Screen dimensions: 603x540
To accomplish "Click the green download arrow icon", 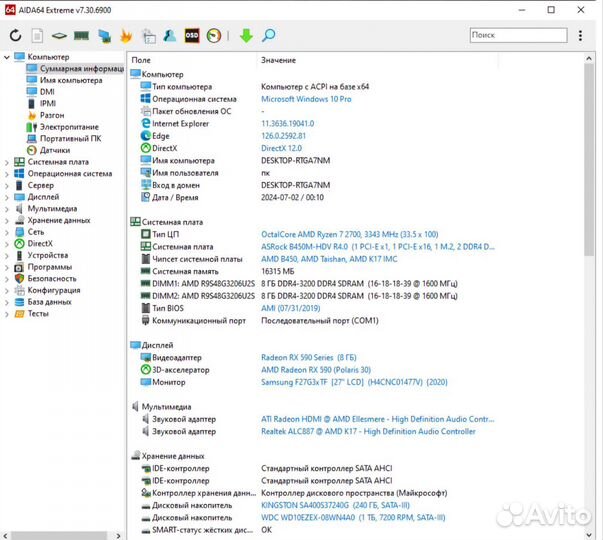I will click(x=246, y=35).
